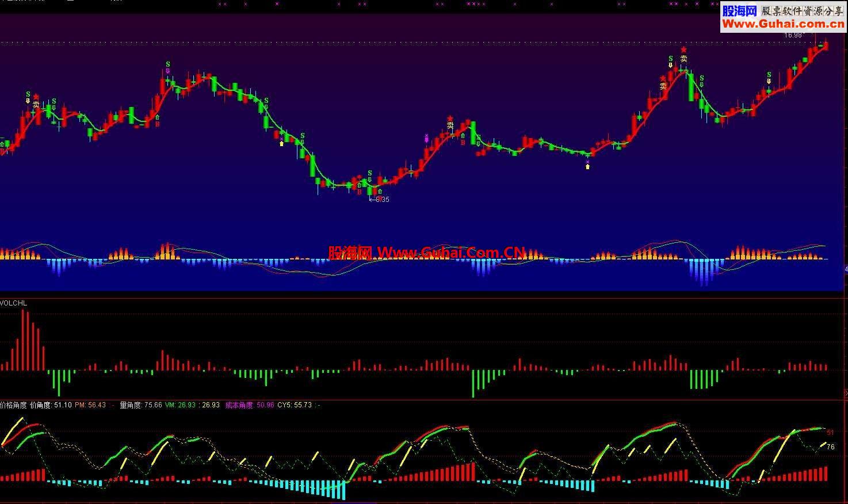Image resolution: width=848 pixels, height=504 pixels.
Task: Select the 量角度: 75.66 readout
Action: click(x=141, y=405)
